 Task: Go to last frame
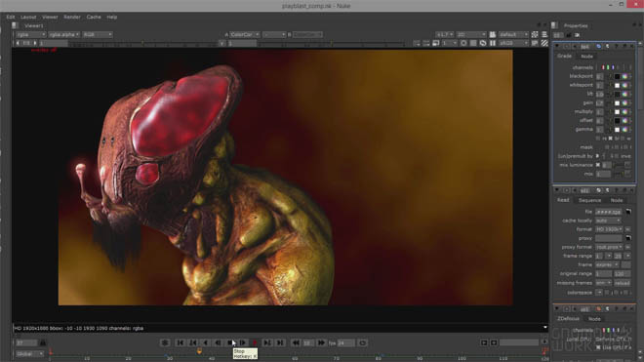280,342
